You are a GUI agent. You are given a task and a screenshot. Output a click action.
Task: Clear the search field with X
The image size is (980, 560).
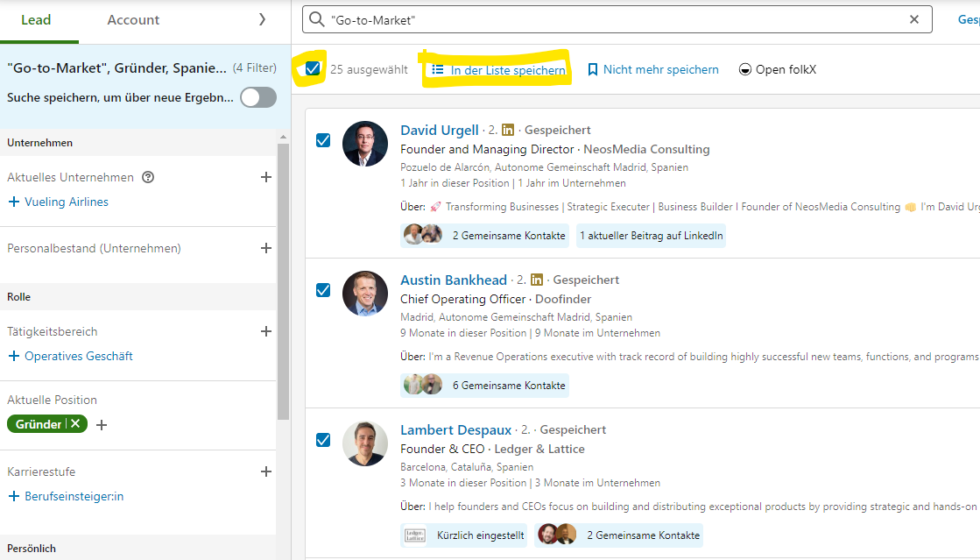[x=913, y=19]
